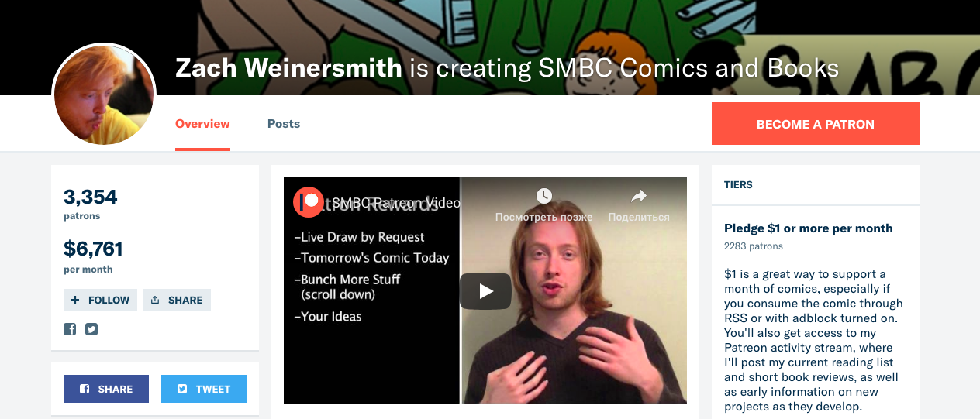The image size is (980, 419).
Task: Open the small Twitter icon under Follow
Action: click(x=91, y=329)
